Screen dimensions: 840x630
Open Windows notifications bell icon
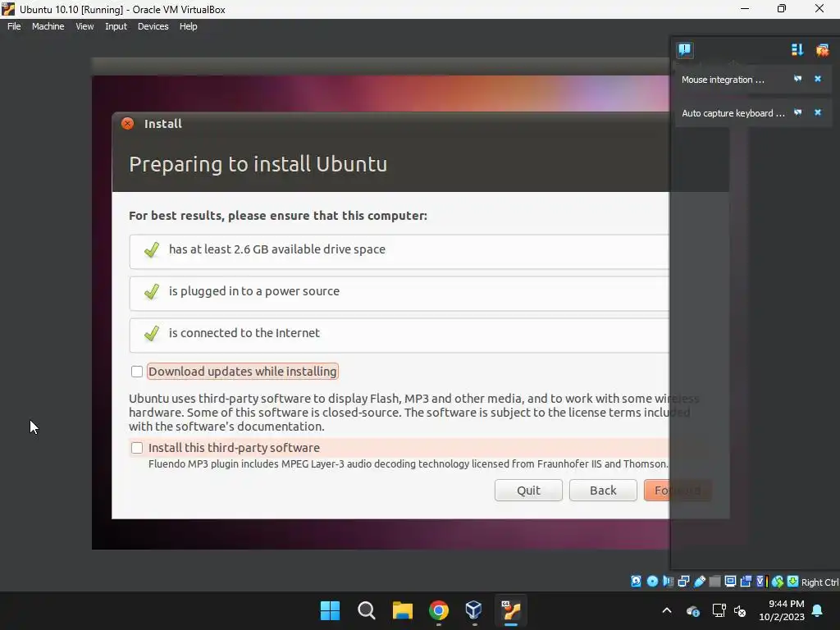coord(818,610)
